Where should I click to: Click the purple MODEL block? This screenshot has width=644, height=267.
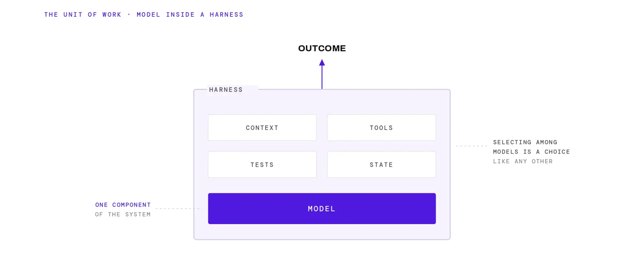(x=322, y=209)
